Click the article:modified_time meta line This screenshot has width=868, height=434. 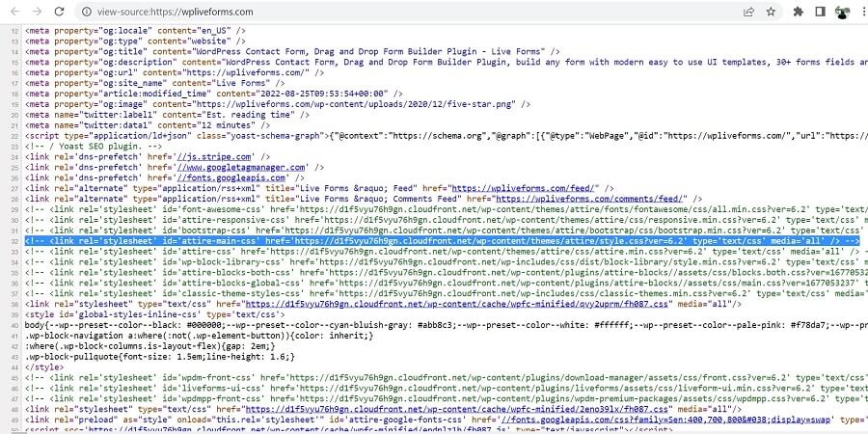(214, 94)
